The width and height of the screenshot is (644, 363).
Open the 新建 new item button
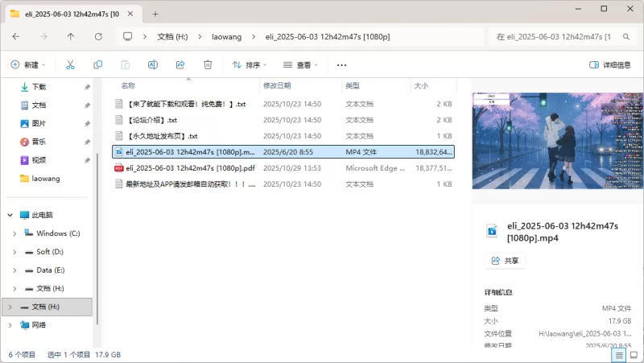[28, 64]
